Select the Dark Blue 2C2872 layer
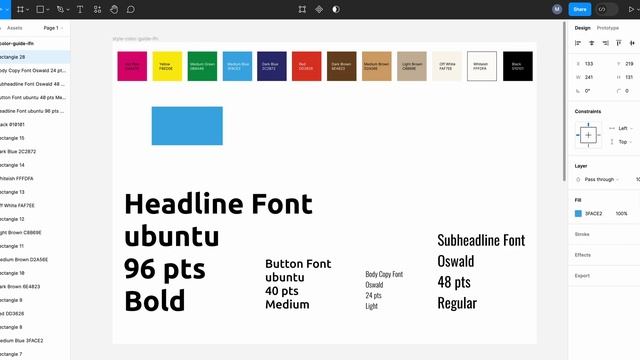This screenshot has height=360, width=640. 35,151
